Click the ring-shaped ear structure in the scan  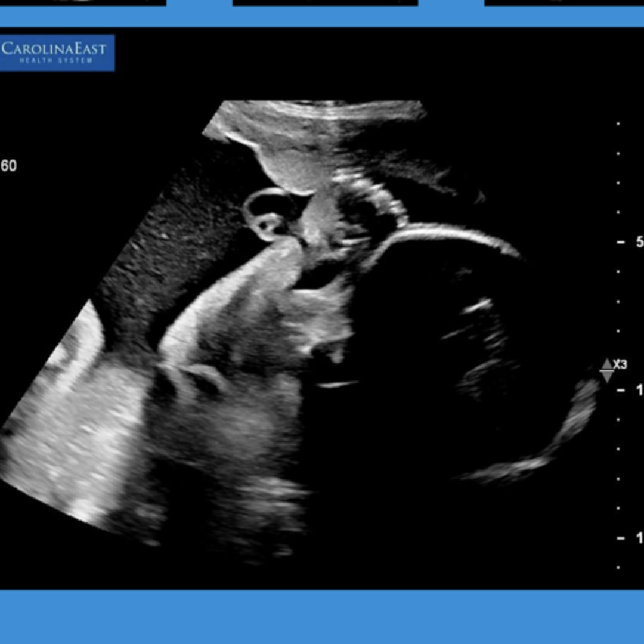point(268,213)
